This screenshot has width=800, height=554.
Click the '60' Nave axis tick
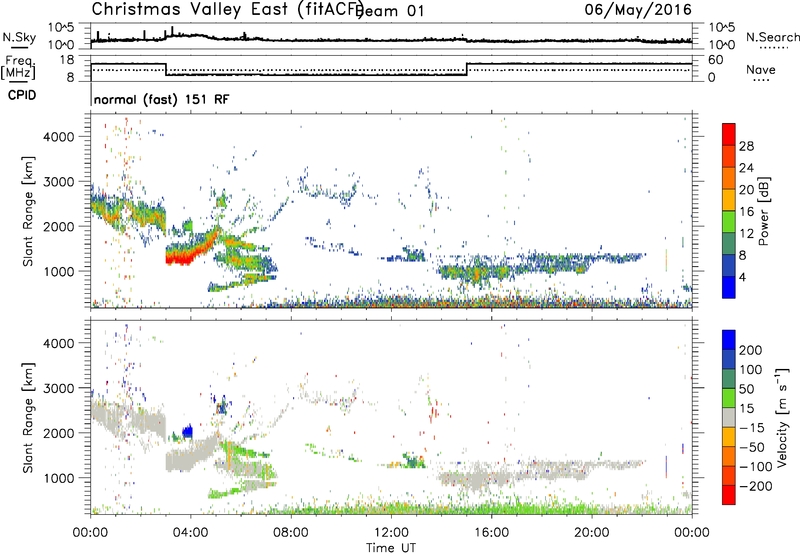pyautogui.click(x=716, y=60)
